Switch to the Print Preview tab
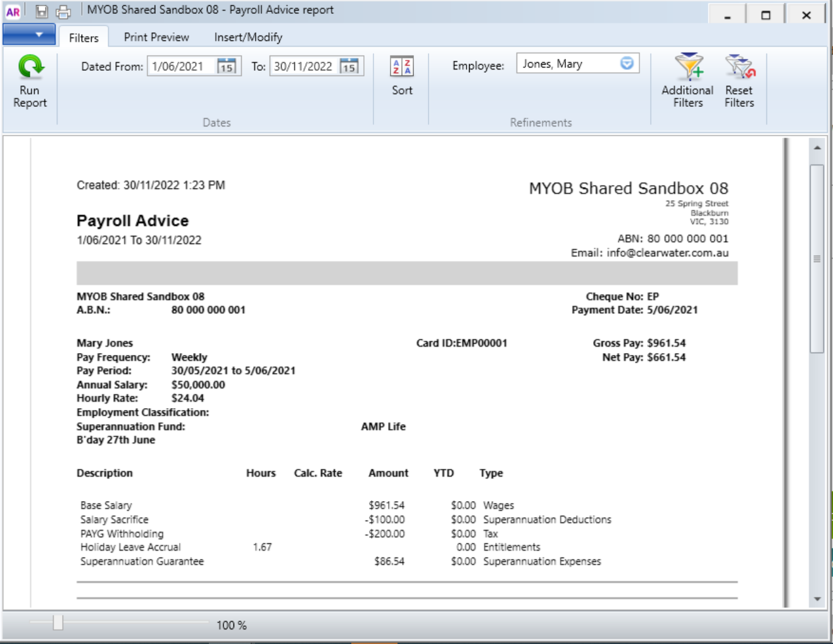 pos(155,37)
